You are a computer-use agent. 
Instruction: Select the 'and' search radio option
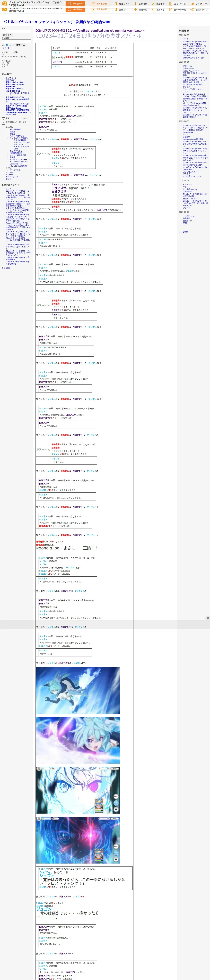(x=7, y=45)
